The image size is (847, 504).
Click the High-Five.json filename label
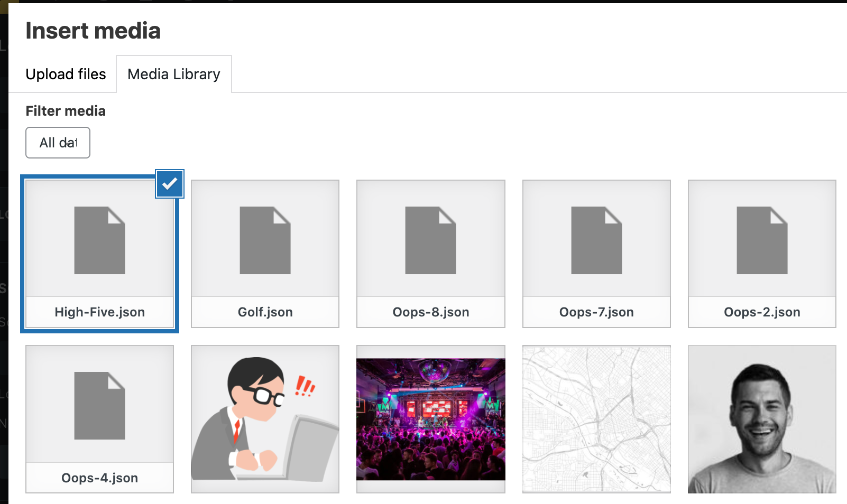(x=99, y=312)
